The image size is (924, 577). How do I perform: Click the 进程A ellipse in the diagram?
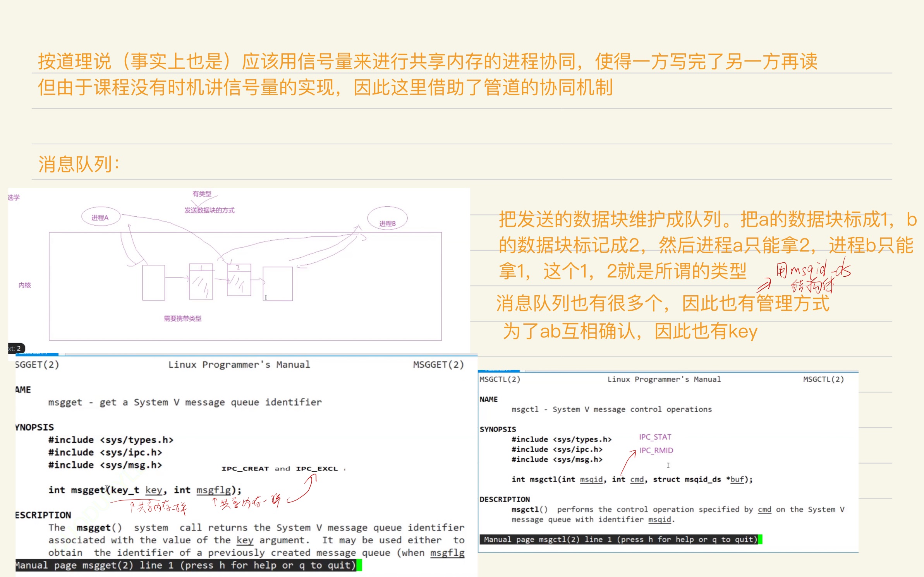pos(101,217)
